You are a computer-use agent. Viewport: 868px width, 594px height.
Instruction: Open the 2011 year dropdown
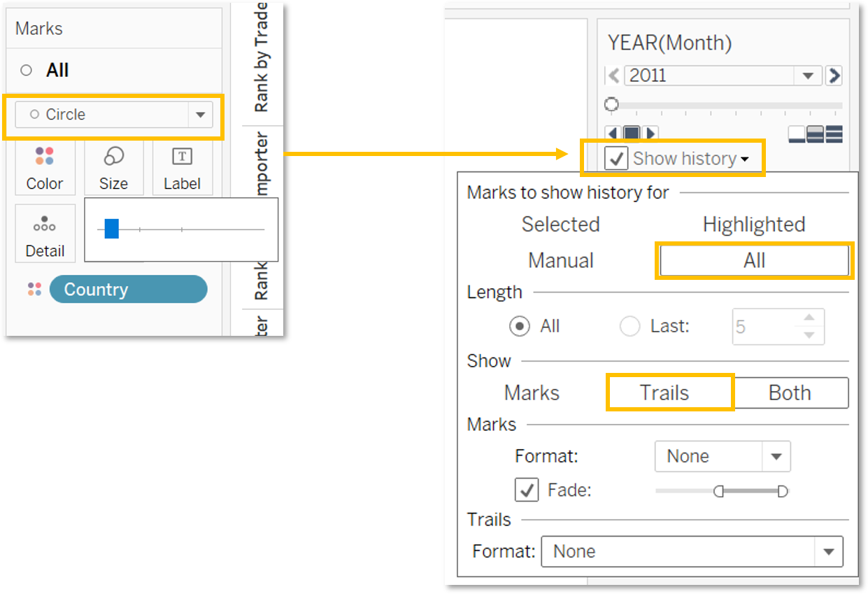click(x=808, y=76)
